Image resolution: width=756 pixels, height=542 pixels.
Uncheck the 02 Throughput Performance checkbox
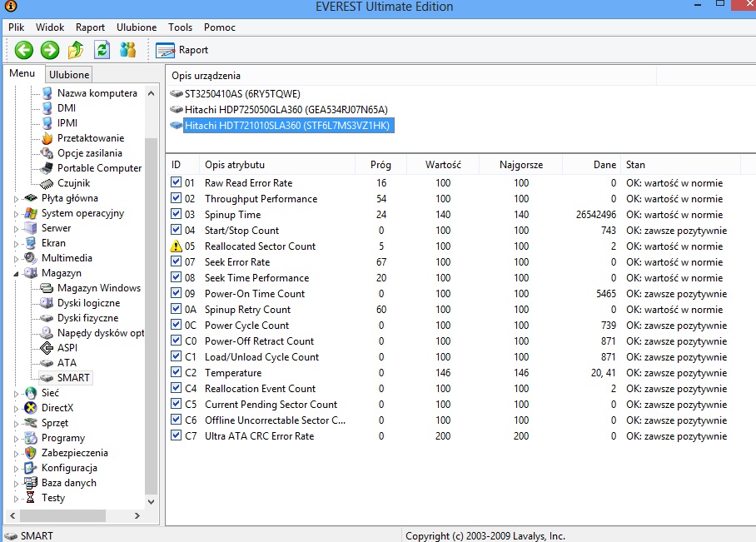(176, 198)
